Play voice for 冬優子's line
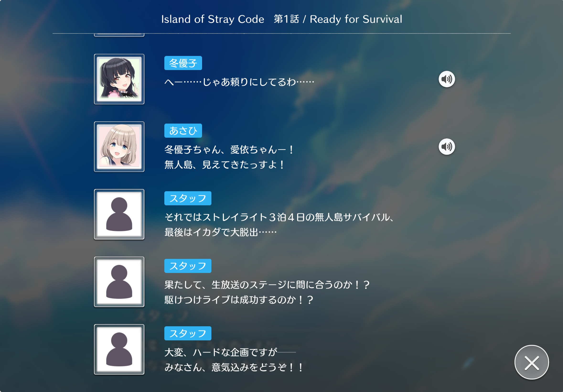Image resolution: width=563 pixels, height=392 pixels. click(446, 79)
